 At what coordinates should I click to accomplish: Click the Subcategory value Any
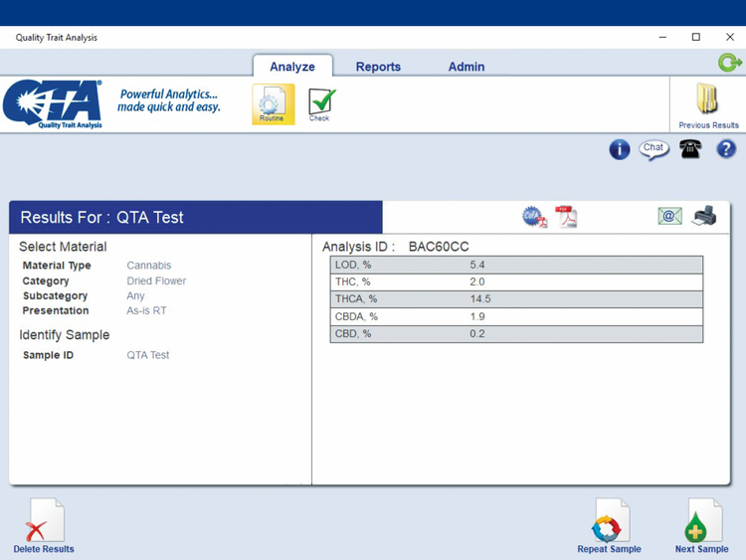135,296
